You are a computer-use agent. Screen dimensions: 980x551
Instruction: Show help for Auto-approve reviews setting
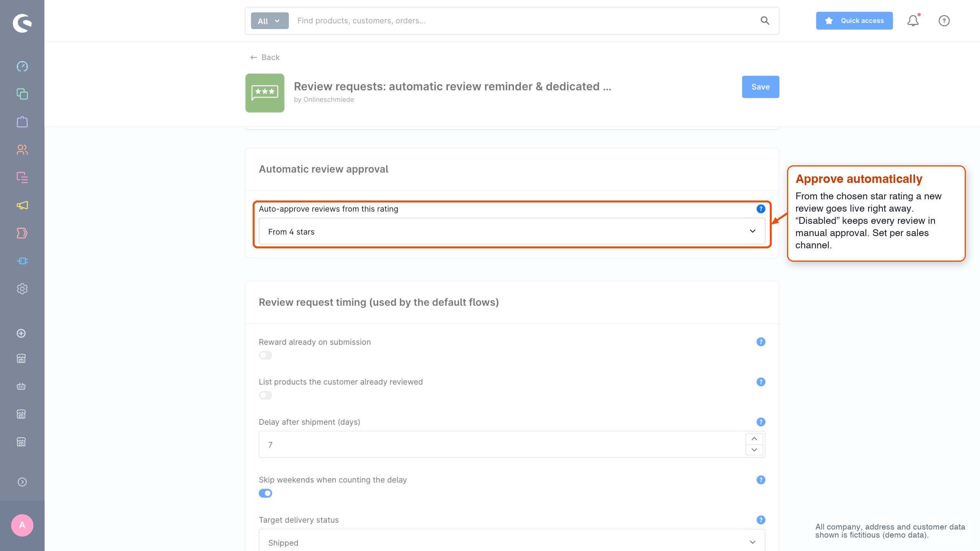[761, 209]
